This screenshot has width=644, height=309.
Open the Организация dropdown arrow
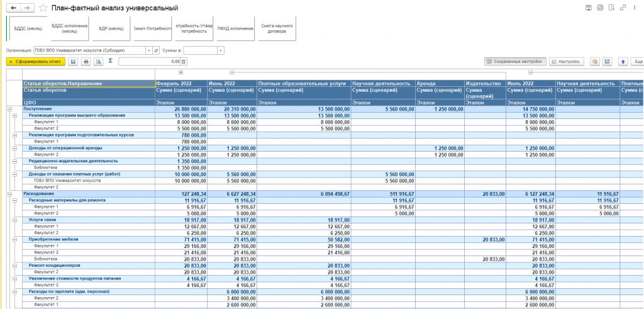click(148, 50)
